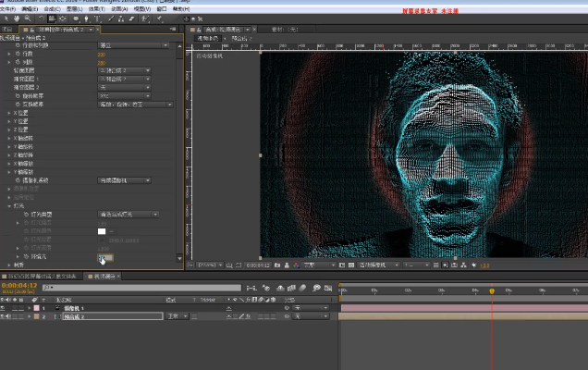Select the Zoom magnifier tool

pyautogui.click(x=28, y=18)
